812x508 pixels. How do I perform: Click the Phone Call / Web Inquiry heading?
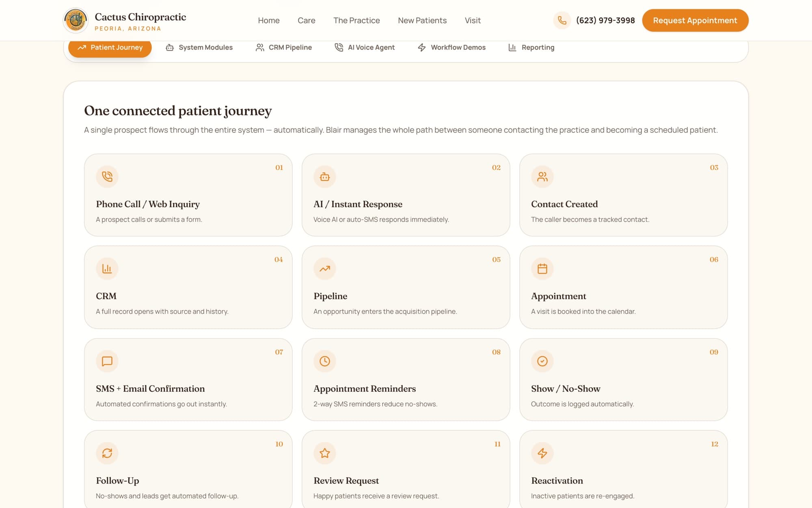148,204
